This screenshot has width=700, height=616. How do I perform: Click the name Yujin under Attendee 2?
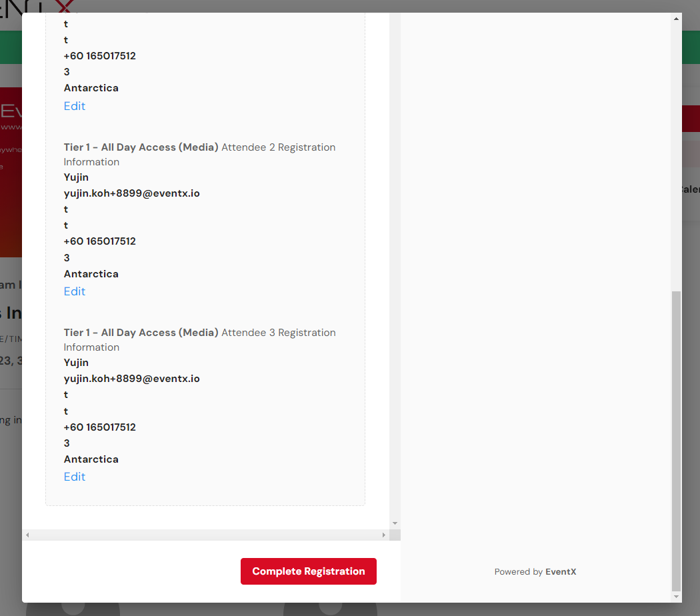pos(76,177)
